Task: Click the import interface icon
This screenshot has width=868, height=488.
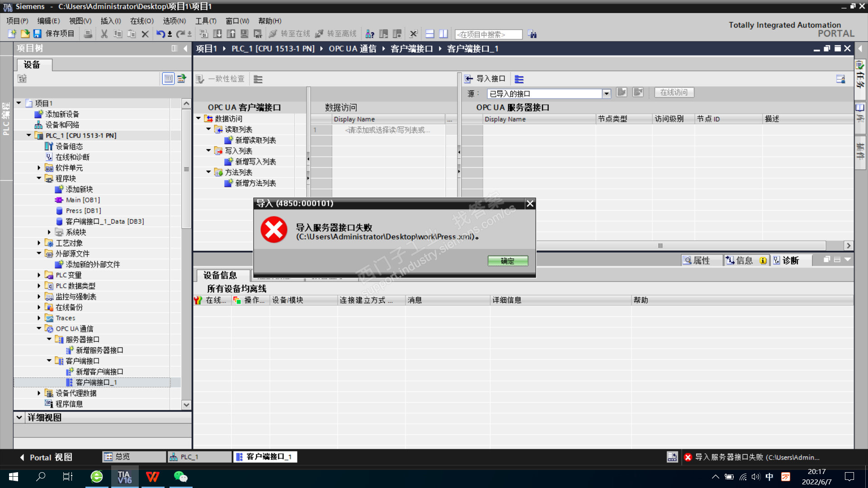Action: (468, 79)
